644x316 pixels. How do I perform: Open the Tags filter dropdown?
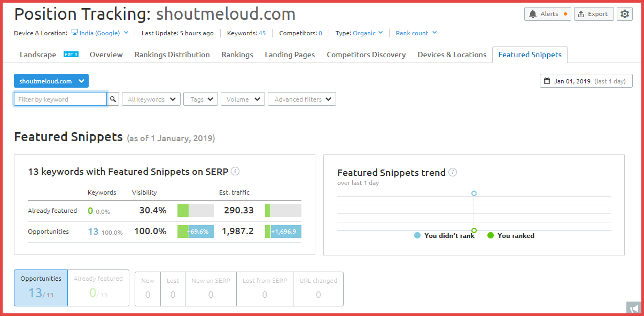coord(200,99)
